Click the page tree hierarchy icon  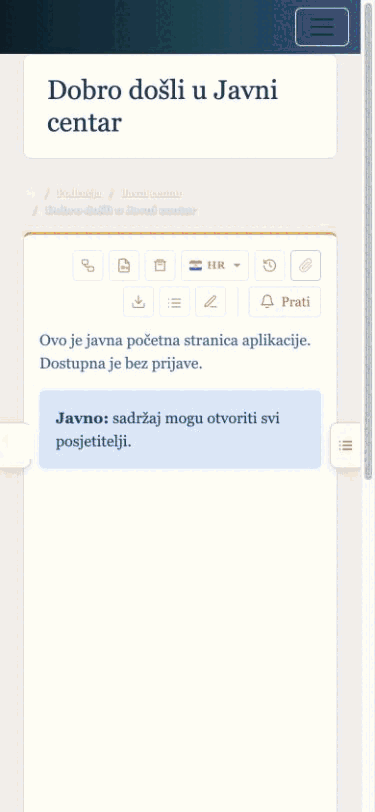pyautogui.click(x=88, y=266)
